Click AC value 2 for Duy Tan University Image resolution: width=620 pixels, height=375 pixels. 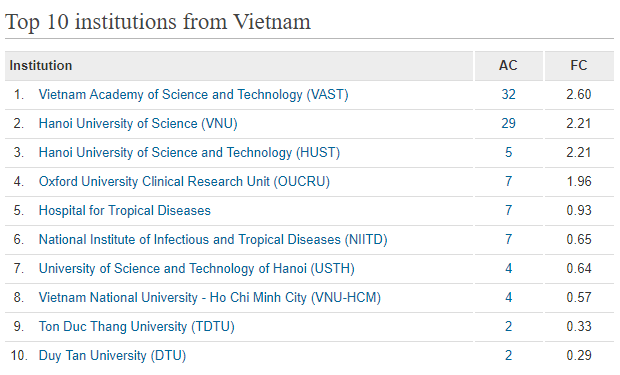508,355
